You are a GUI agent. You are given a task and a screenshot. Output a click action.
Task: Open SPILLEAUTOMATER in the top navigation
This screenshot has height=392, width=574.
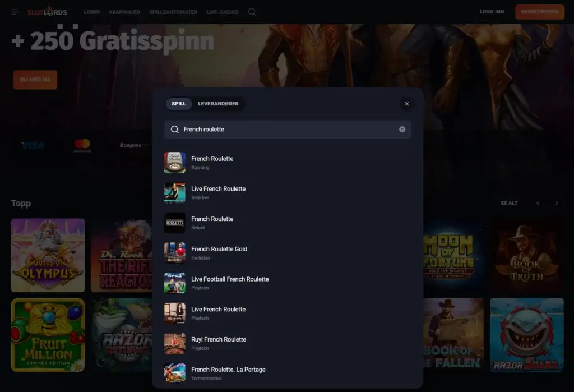point(173,12)
